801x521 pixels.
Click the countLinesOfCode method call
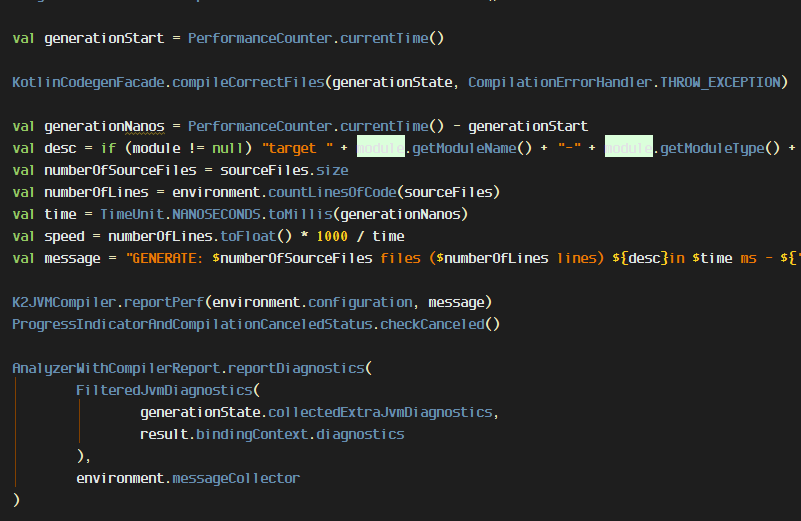tap(332, 192)
